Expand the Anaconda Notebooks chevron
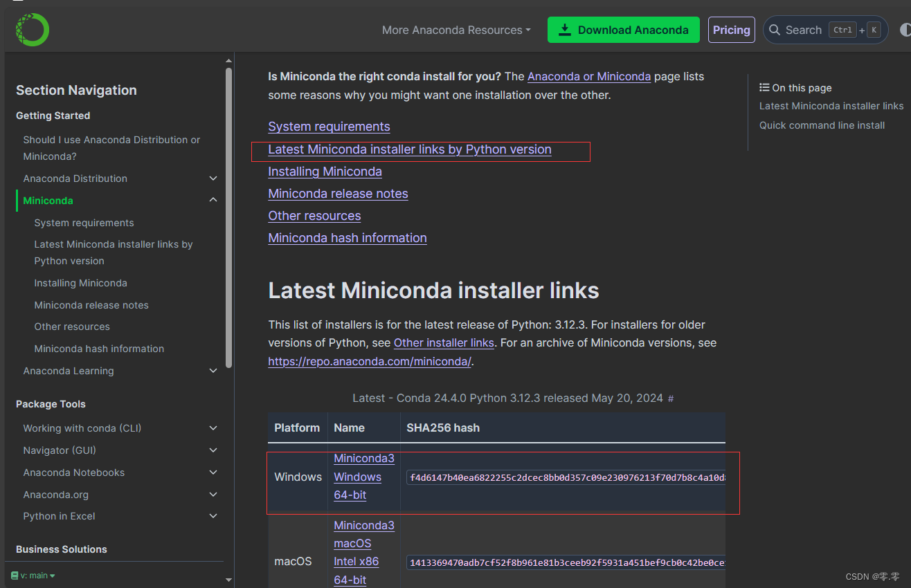The height and width of the screenshot is (588, 911). tap(213, 472)
